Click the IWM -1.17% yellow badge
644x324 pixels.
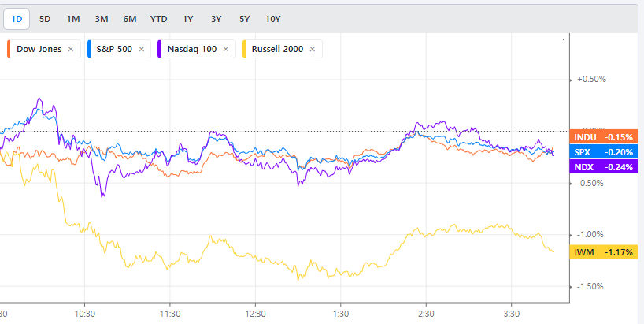click(x=602, y=252)
